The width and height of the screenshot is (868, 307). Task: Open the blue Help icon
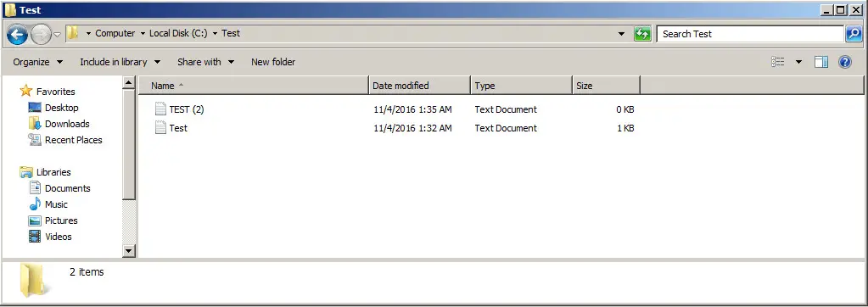pos(845,62)
